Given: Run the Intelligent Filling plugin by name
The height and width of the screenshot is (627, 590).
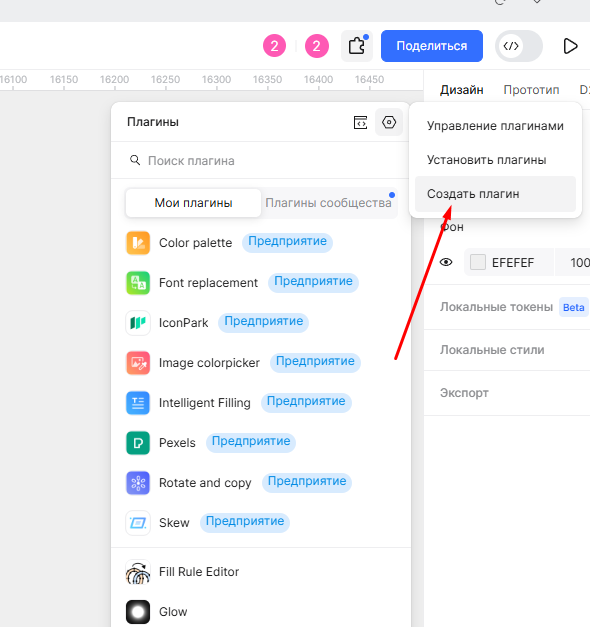Looking at the screenshot, I should pos(205,403).
